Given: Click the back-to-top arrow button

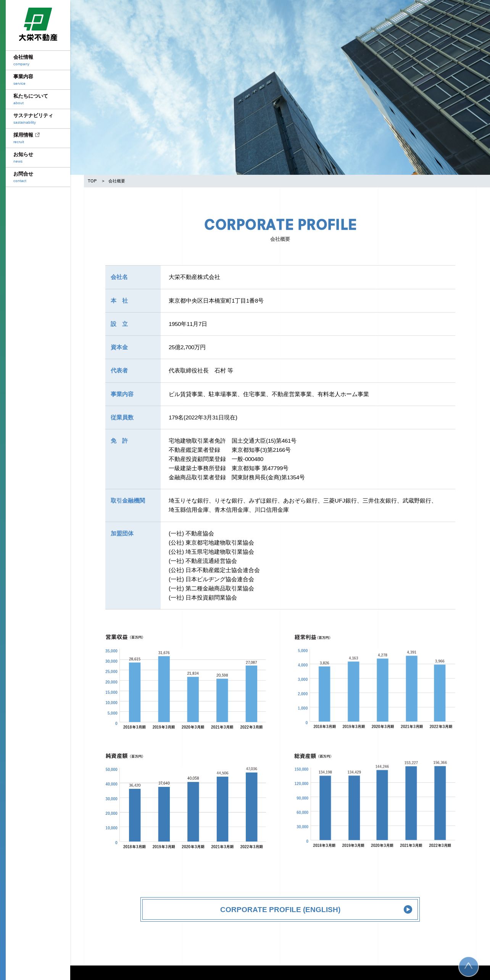Looking at the screenshot, I should (x=468, y=967).
